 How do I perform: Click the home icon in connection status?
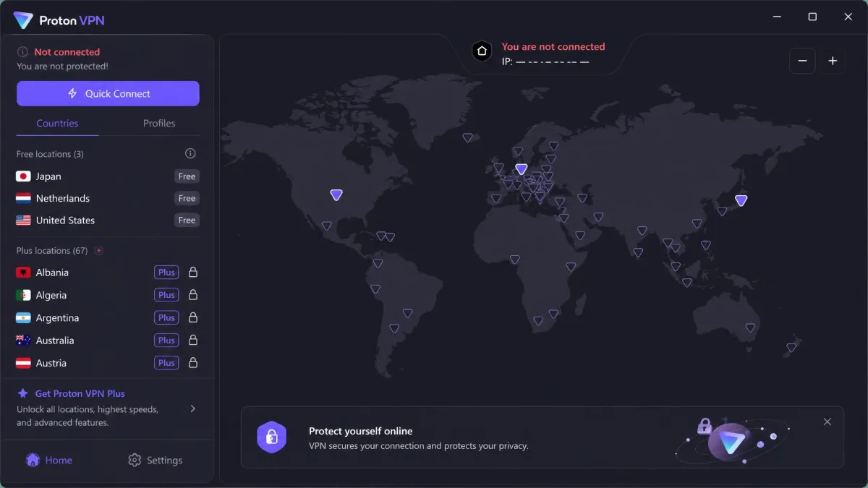[x=482, y=51]
